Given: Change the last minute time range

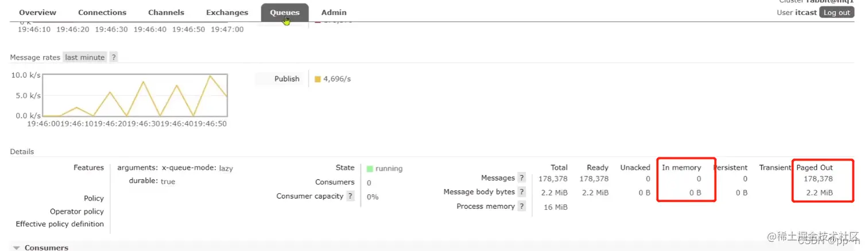Looking at the screenshot, I should (x=85, y=57).
